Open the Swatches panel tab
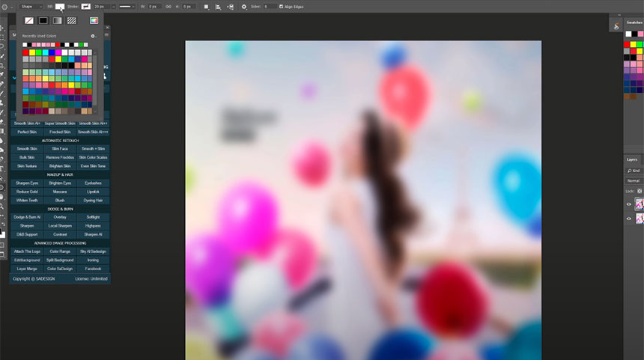The height and width of the screenshot is (360, 644). click(x=634, y=22)
